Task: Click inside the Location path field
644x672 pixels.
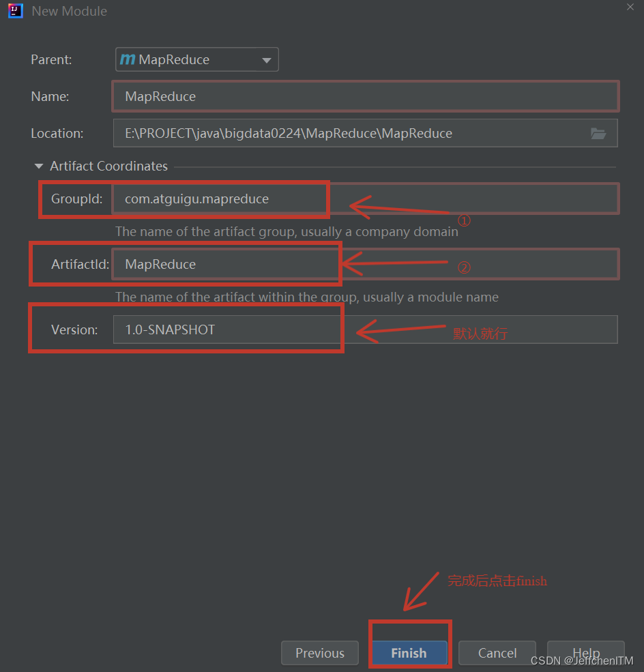Action: coord(348,134)
